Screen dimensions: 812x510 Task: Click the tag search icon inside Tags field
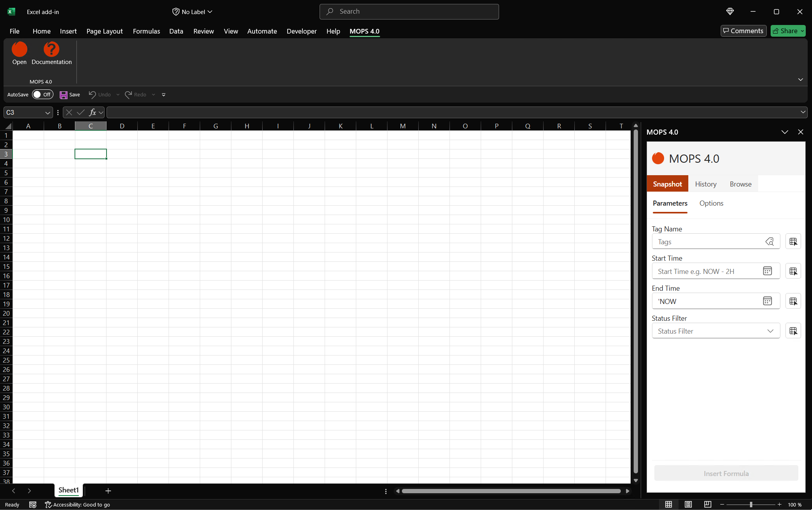click(x=770, y=242)
